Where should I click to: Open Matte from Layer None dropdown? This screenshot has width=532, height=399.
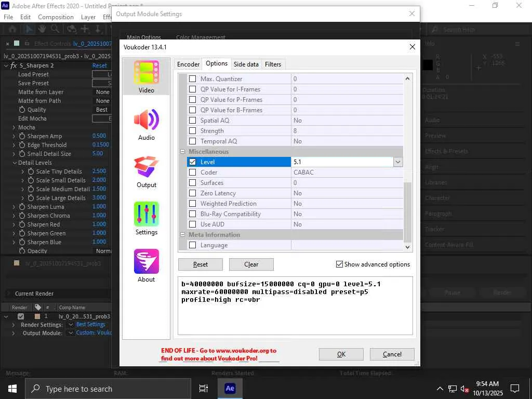point(103,92)
